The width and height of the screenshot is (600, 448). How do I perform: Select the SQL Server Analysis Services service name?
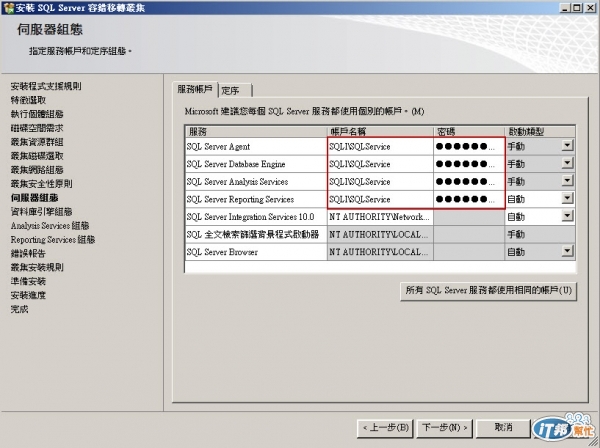click(237, 182)
